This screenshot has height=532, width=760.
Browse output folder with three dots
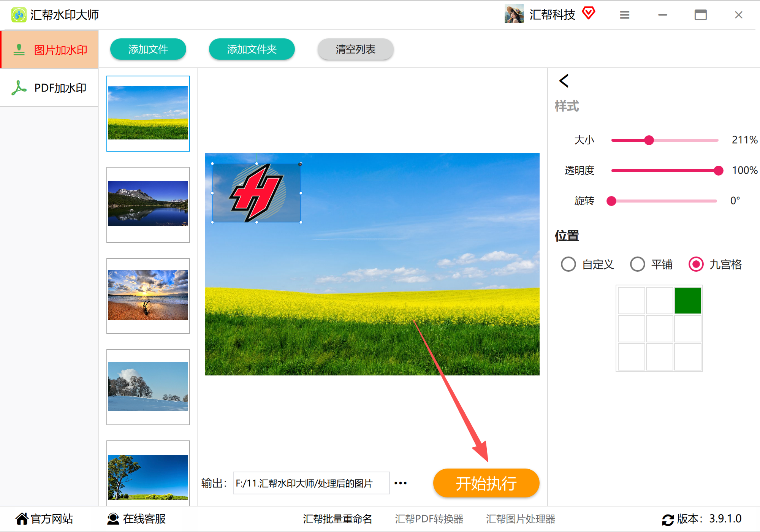[401, 483]
